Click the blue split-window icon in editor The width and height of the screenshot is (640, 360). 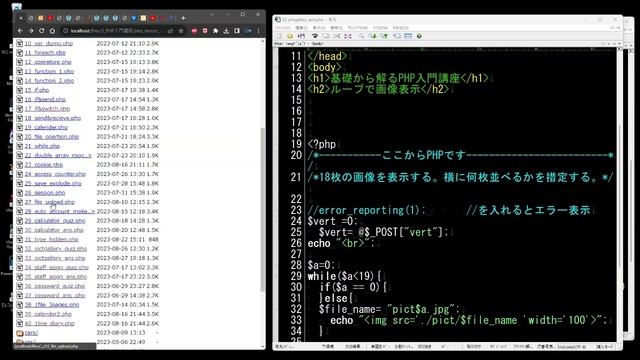click(x=408, y=36)
